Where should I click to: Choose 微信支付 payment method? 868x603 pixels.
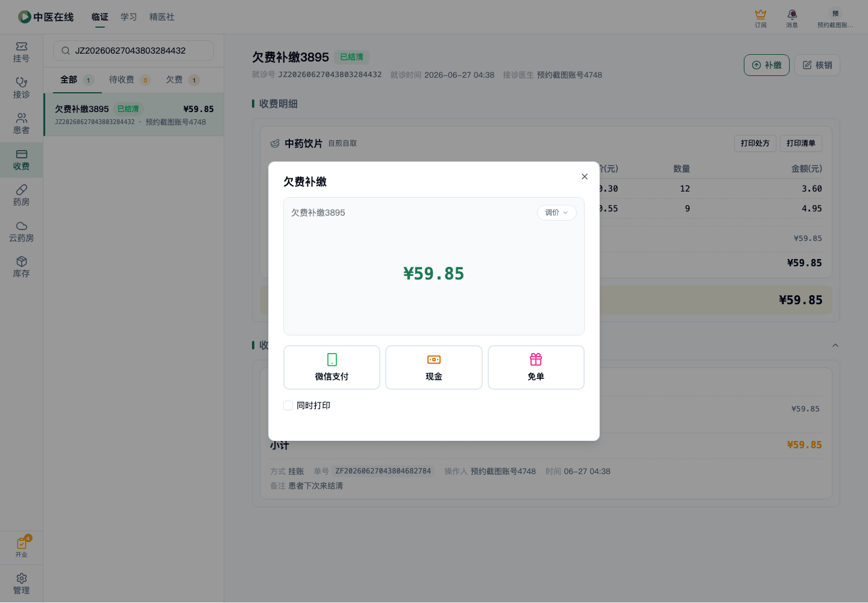pyautogui.click(x=332, y=367)
